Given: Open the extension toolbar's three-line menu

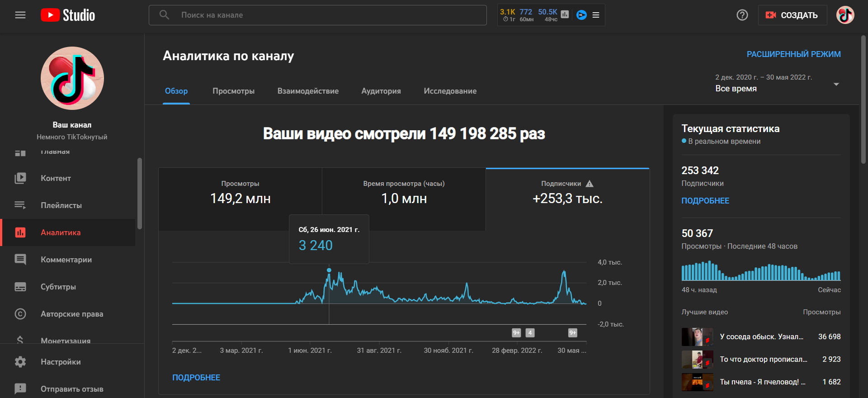Looking at the screenshot, I should coord(596,15).
